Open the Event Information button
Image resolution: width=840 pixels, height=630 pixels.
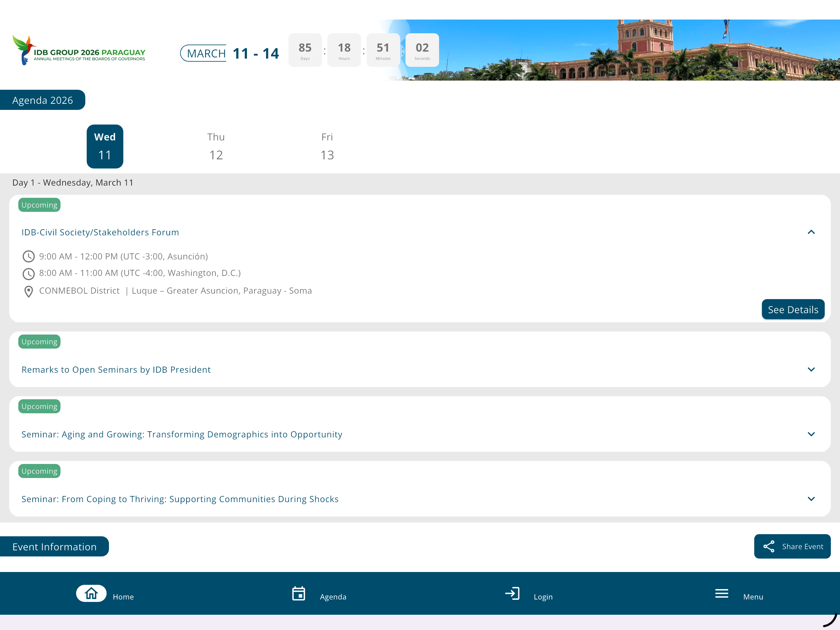(x=54, y=546)
